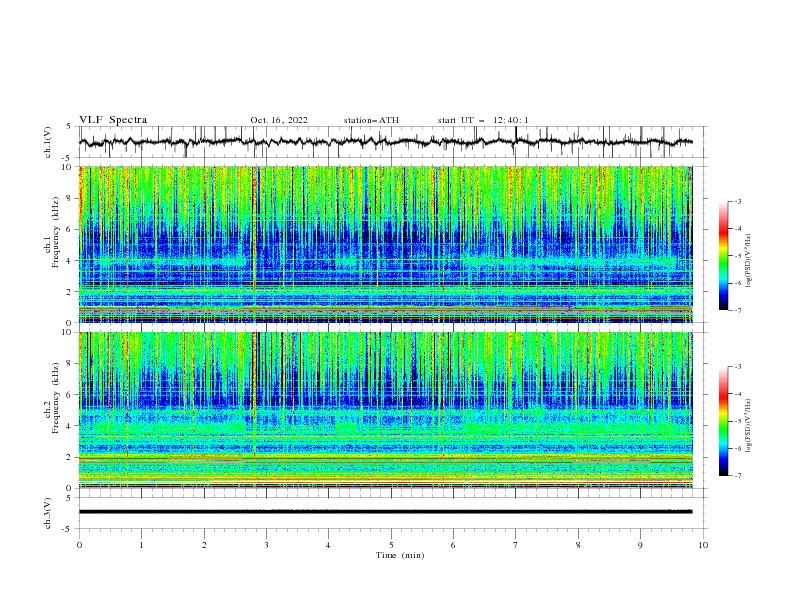The width and height of the screenshot is (792, 612).
Task: Click the "station=ATH" header text
Action: 371,120
